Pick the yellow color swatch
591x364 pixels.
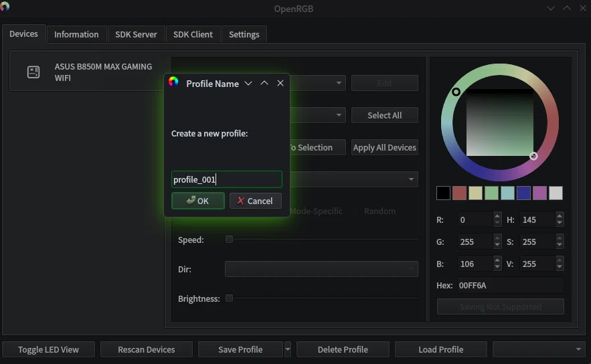click(x=475, y=193)
